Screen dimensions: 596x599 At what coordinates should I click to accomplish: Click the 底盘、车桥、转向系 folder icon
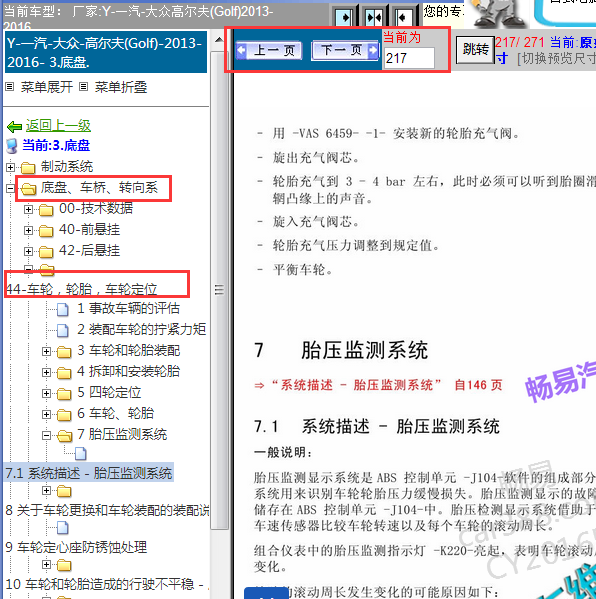pyautogui.click(x=28, y=188)
